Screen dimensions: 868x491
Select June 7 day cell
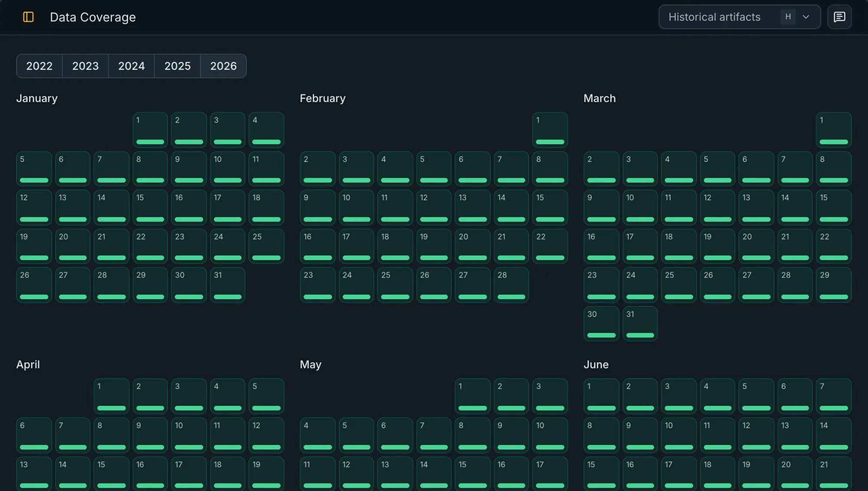(834, 396)
